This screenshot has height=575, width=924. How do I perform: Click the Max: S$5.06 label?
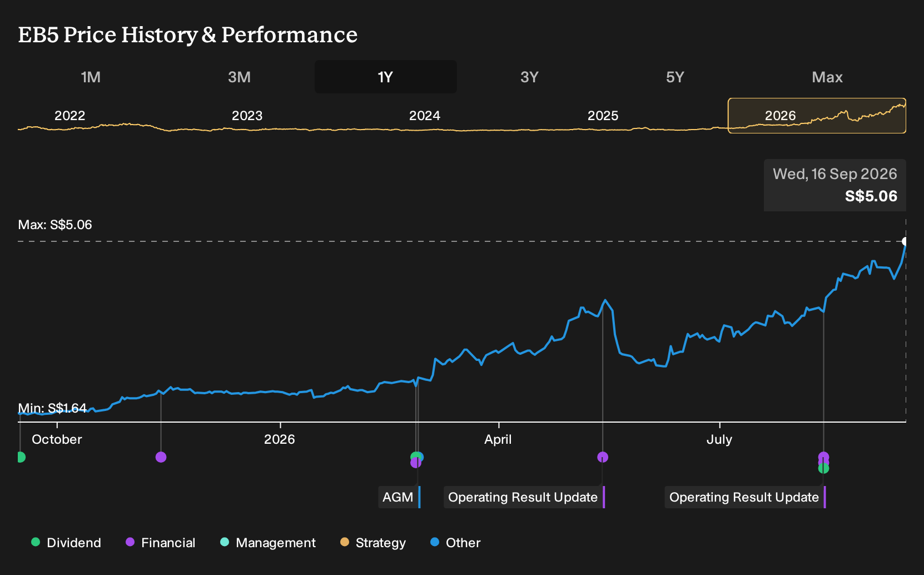pos(55,225)
